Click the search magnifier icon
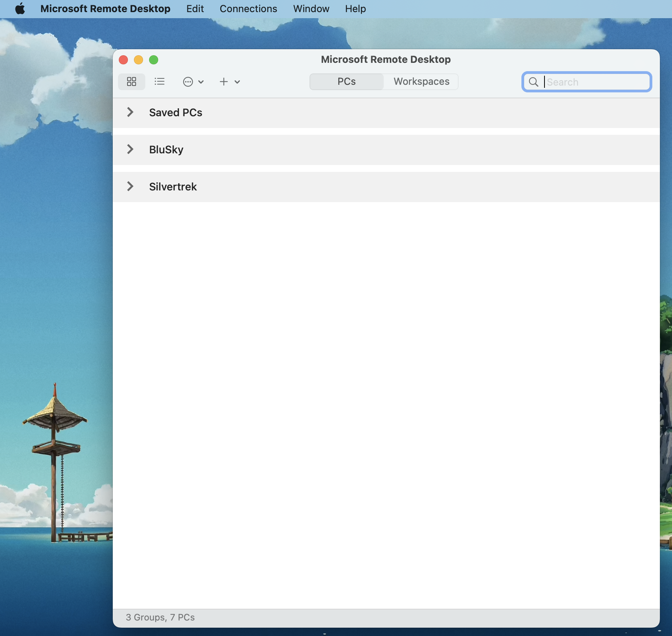The image size is (672, 636). 534,82
